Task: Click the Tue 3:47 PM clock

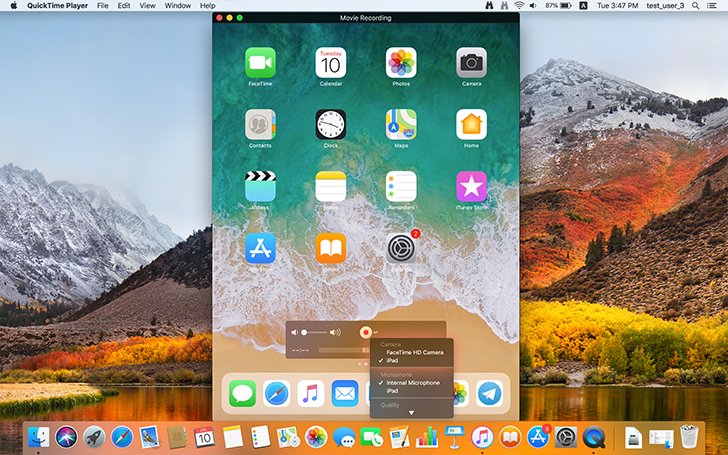Action: [618, 6]
